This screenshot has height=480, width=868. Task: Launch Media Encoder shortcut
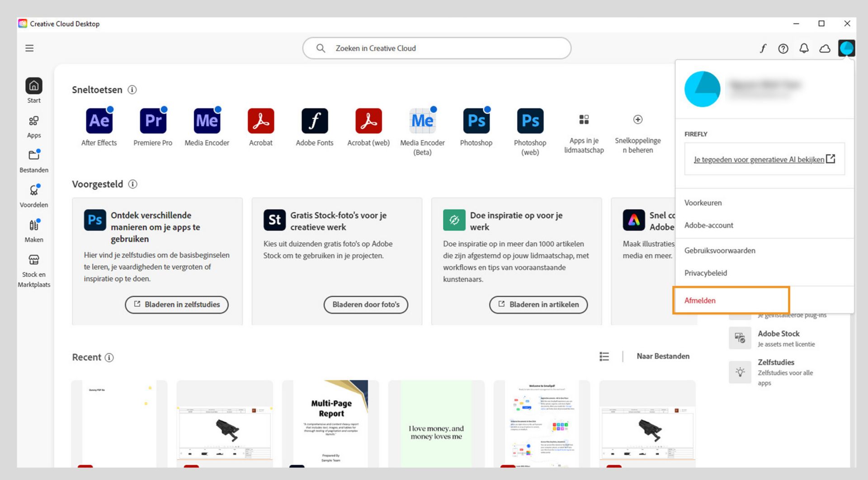[207, 121]
